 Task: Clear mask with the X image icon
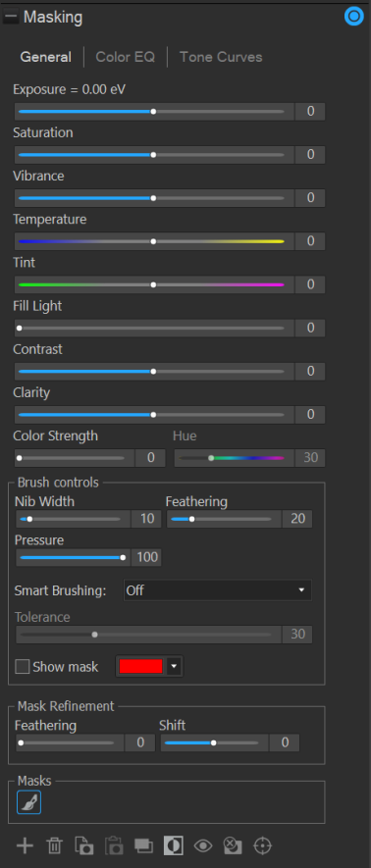[233, 845]
